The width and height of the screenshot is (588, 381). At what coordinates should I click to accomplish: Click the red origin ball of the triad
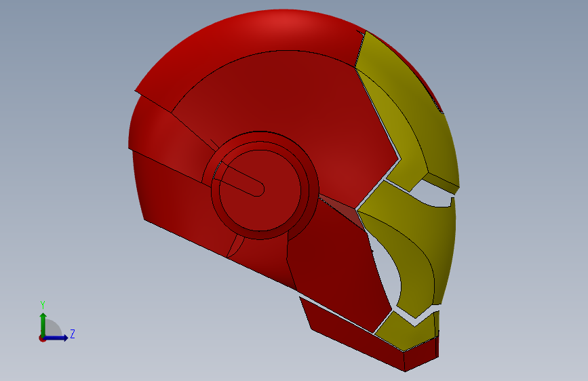point(42,338)
